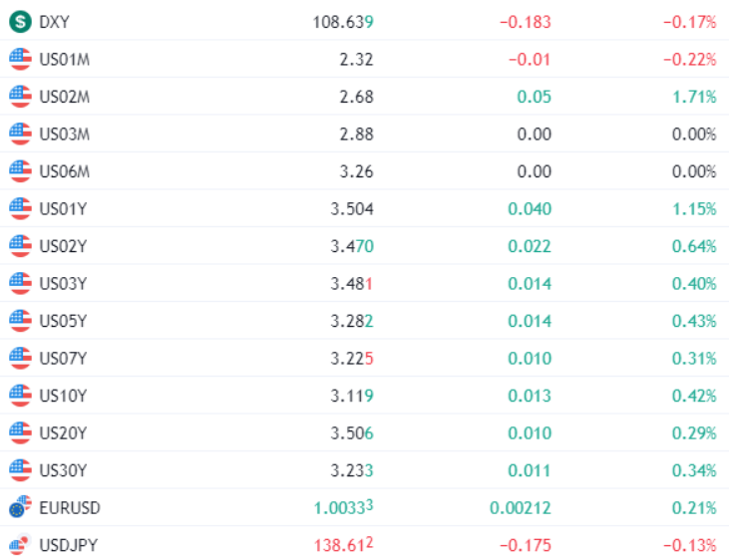Click the US05Y change value 0.014
The width and height of the screenshot is (733, 560).
(530, 321)
